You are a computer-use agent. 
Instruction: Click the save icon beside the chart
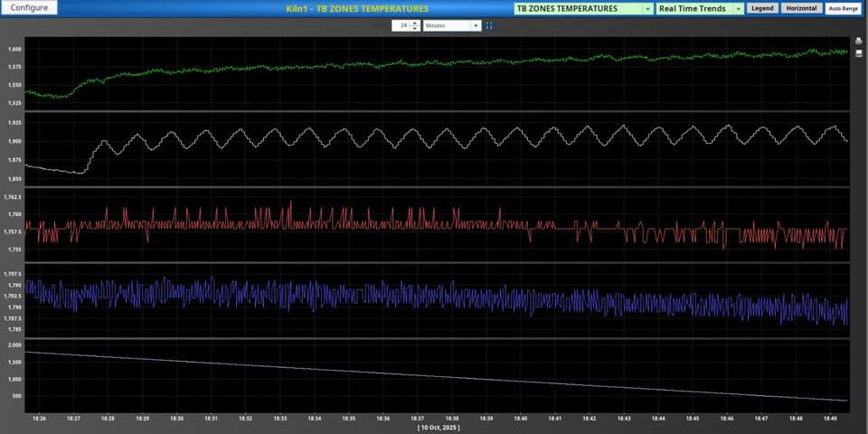(x=859, y=53)
